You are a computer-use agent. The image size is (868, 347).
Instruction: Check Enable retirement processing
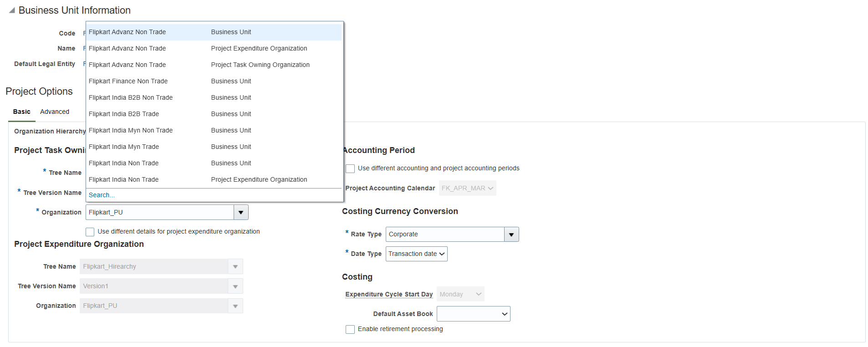tap(350, 329)
